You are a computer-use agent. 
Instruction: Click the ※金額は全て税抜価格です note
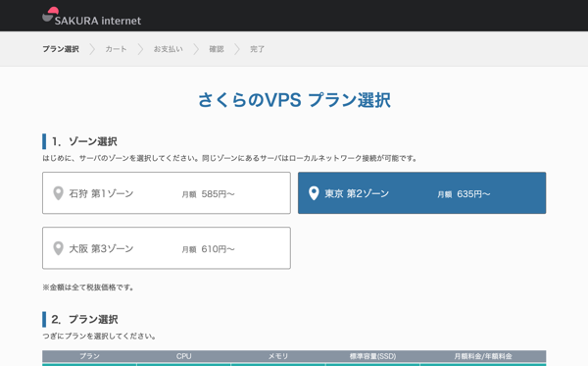pos(88,288)
